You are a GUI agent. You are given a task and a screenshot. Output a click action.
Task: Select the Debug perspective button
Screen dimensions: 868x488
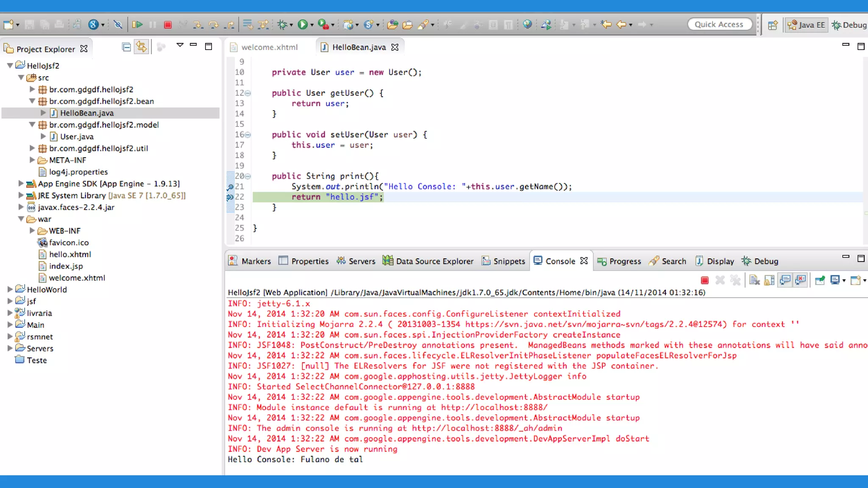pyautogui.click(x=849, y=25)
